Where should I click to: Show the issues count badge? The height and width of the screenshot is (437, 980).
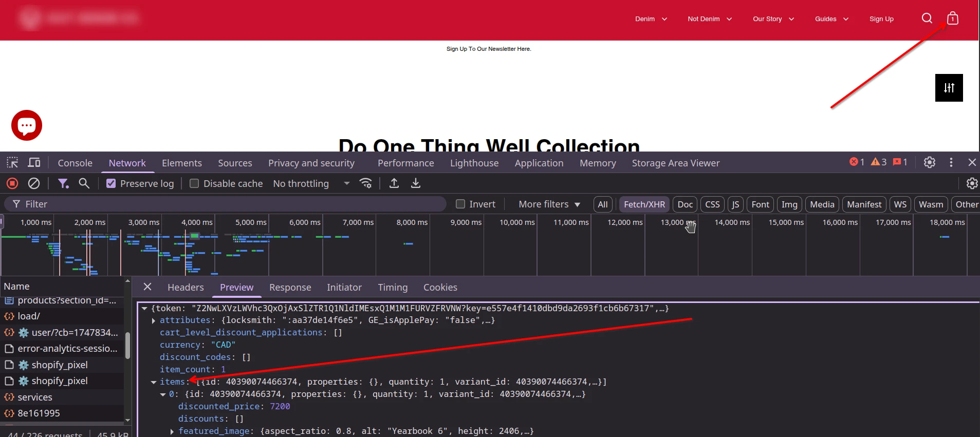900,162
